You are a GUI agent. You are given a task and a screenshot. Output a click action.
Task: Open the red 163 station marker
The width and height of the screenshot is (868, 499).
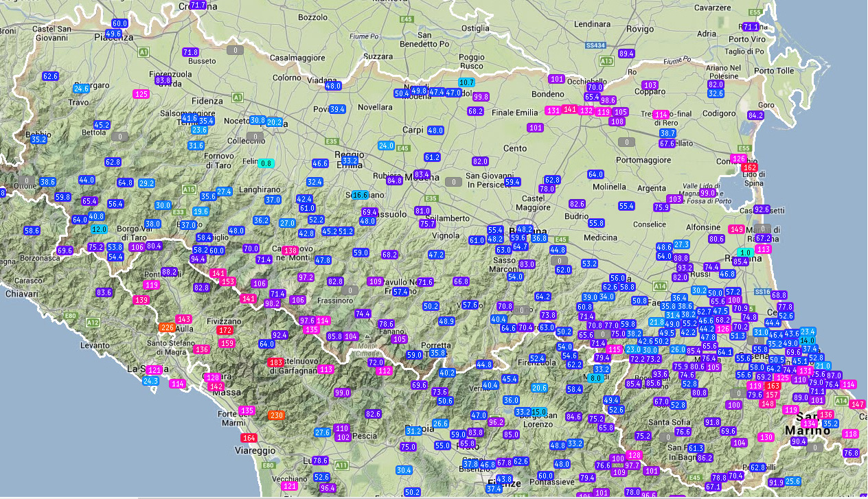(772, 386)
